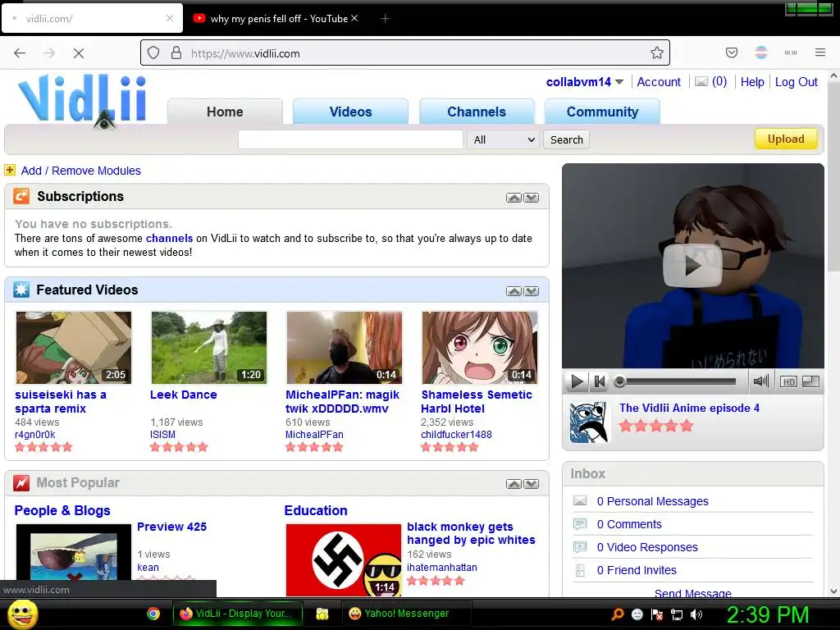Image resolution: width=840 pixels, height=630 pixels.
Task: Open 0 Video Responses in Inbox
Action: [647, 547]
